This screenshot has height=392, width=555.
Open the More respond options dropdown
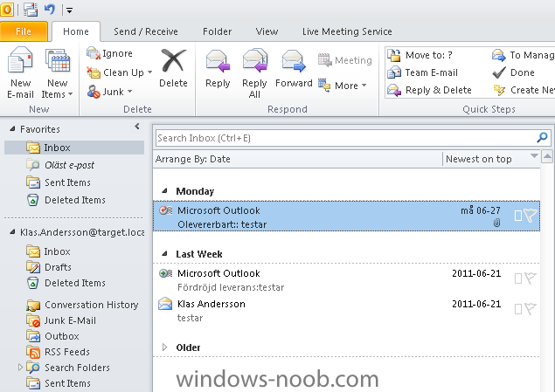click(342, 86)
